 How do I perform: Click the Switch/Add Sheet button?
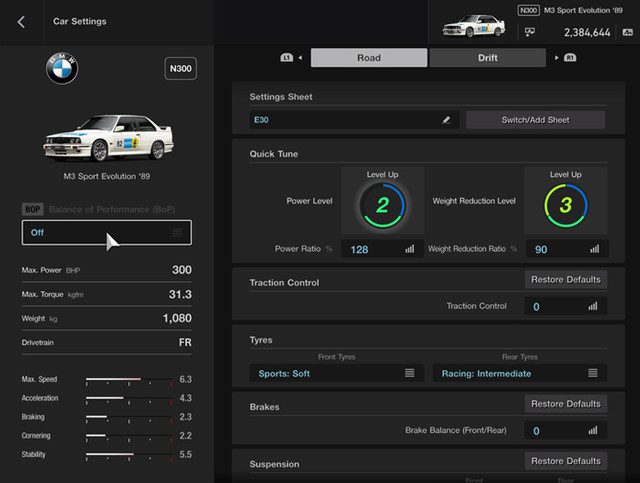click(535, 120)
